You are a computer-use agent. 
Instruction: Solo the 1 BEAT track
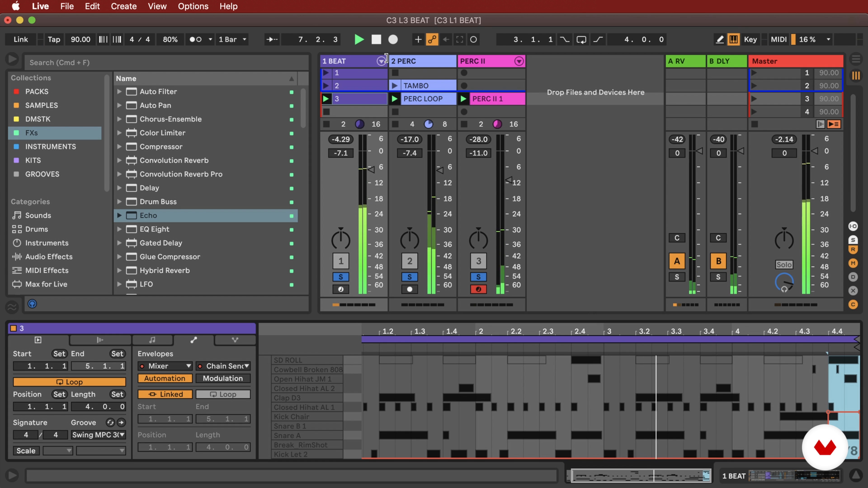click(x=341, y=277)
